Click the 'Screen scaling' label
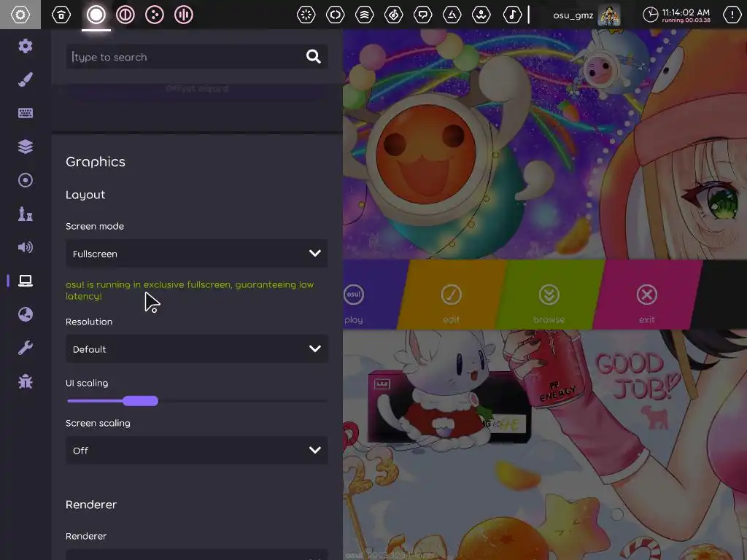This screenshot has width=747, height=560. (98, 424)
